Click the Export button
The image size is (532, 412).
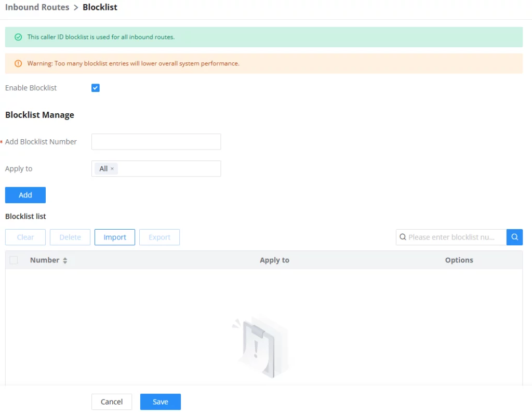[159, 237]
